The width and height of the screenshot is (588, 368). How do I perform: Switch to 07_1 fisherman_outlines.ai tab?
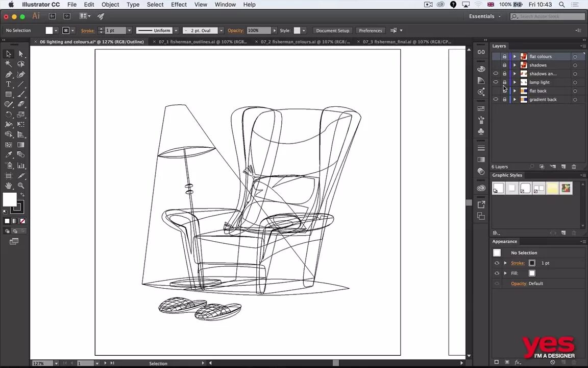(x=203, y=42)
